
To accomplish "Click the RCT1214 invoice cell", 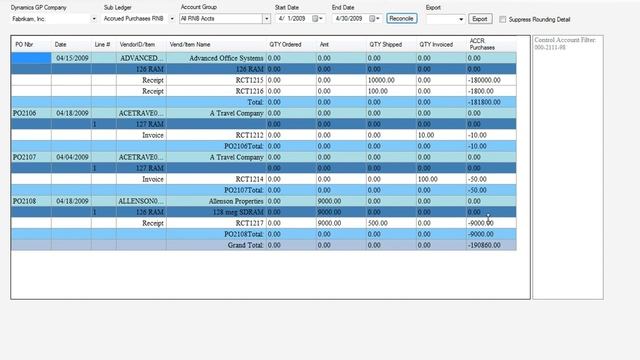I will [x=216, y=180].
